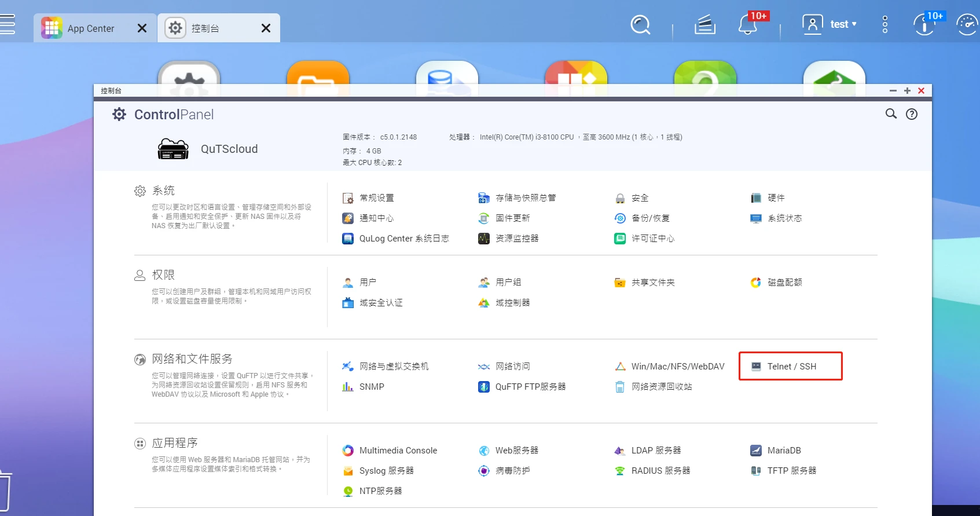The height and width of the screenshot is (516, 980).
Task: Open the vertical three-dots more menu
Action: pyautogui.click(x=885, y=24)
